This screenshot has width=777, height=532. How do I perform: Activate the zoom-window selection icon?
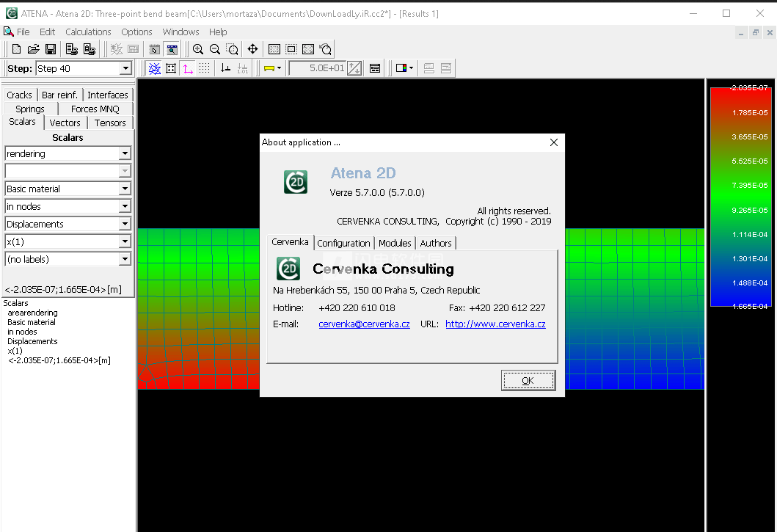point(232,49)
